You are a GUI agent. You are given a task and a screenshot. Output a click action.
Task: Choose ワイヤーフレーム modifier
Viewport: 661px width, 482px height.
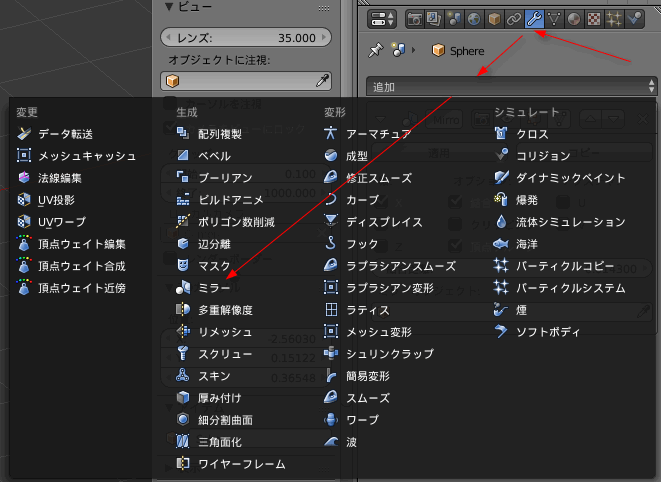(x=231, y=464)
